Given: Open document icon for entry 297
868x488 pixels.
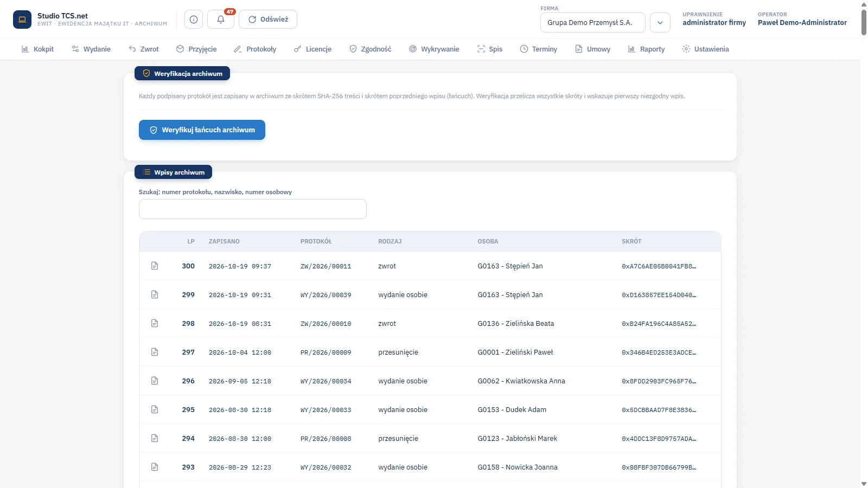Looking at the screenshot, I should tap(155, 352).
